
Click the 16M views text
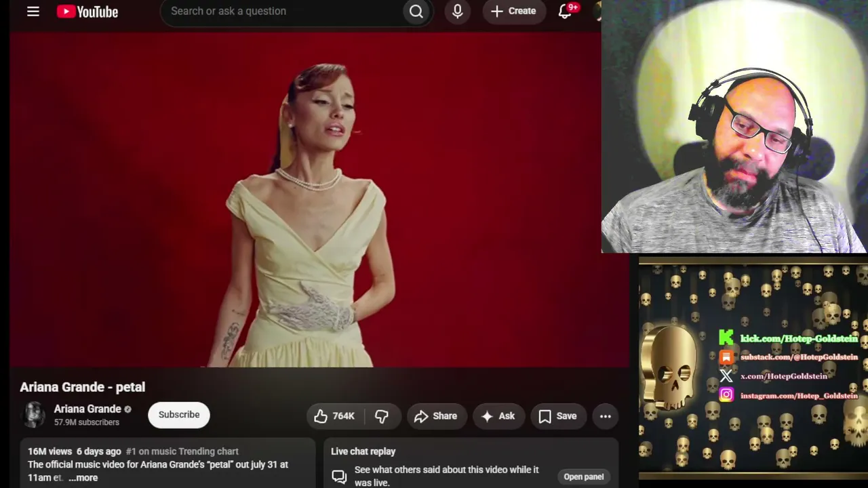click(x=50, y=451)
